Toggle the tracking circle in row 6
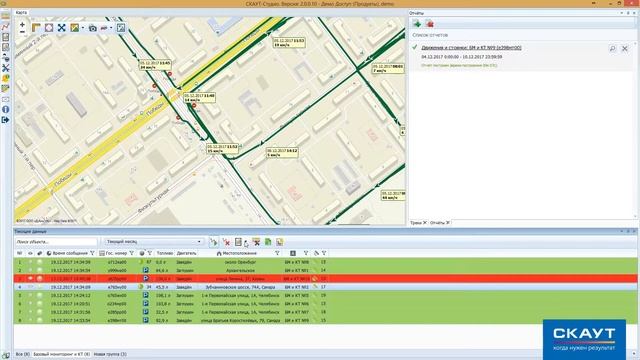 tap(40, 304)
